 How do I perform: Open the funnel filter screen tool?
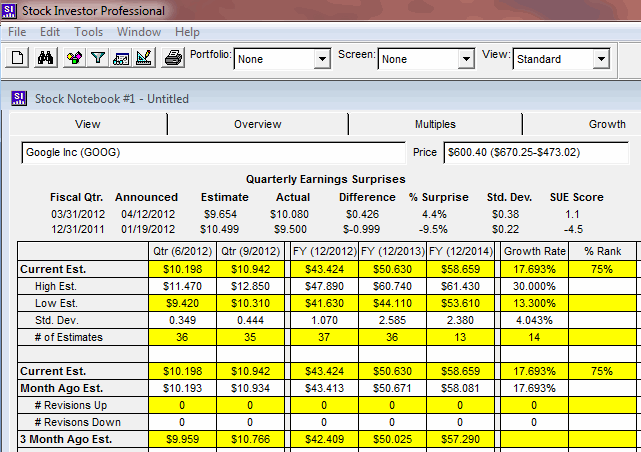98,59
